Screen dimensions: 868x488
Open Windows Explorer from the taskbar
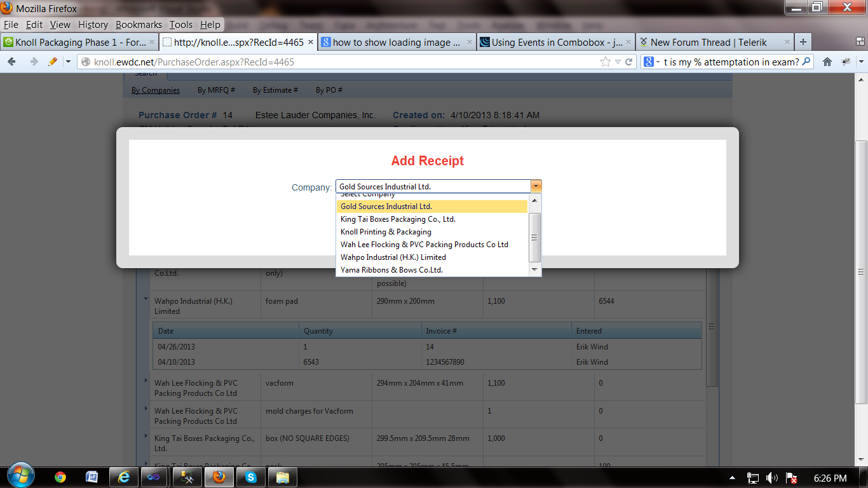point(283,477)
